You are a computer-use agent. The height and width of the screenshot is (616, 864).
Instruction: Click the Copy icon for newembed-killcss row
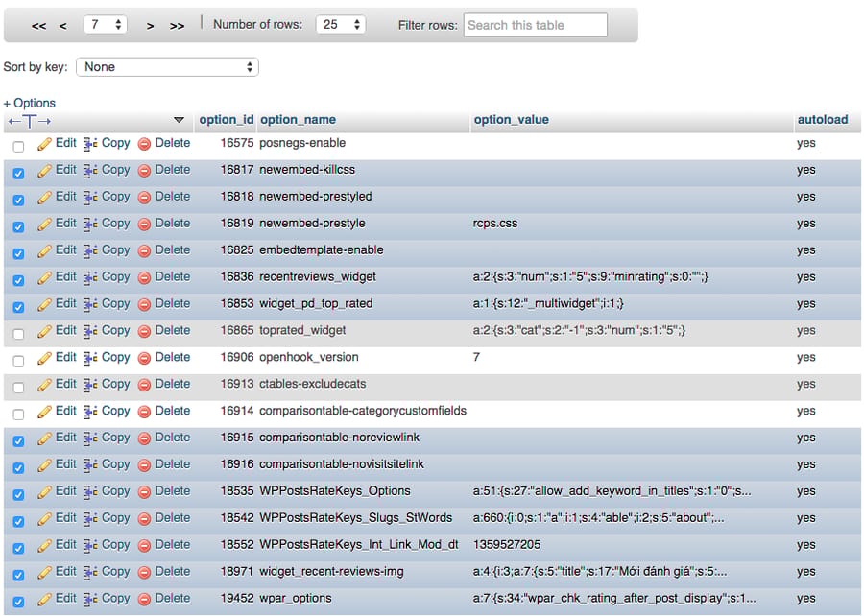pyautogui.click(x=91, y=171)
